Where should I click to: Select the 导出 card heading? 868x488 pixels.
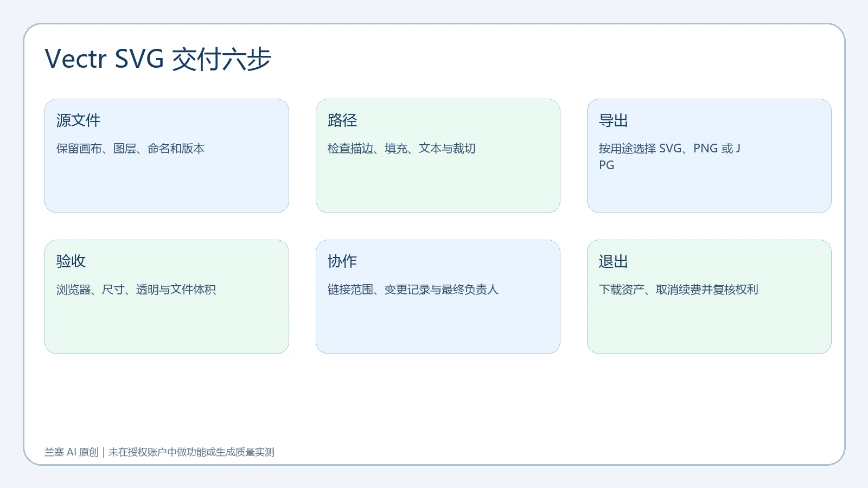tap(614, 120)
